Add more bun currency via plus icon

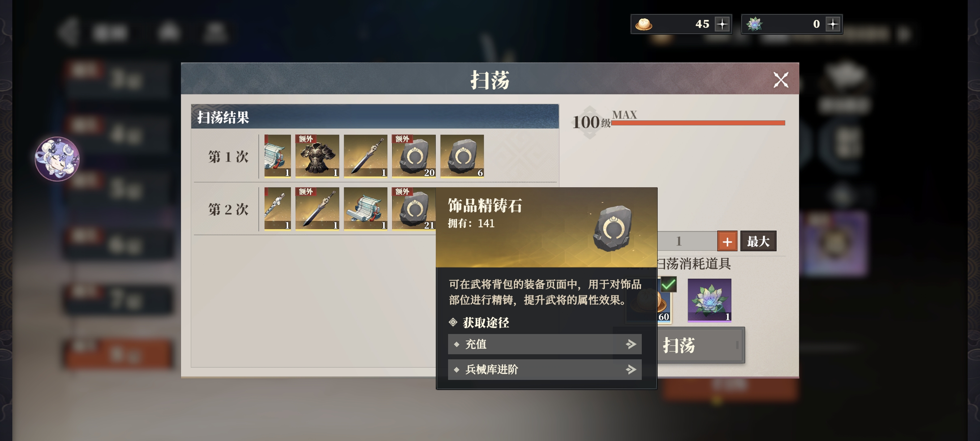coord(722,24)
